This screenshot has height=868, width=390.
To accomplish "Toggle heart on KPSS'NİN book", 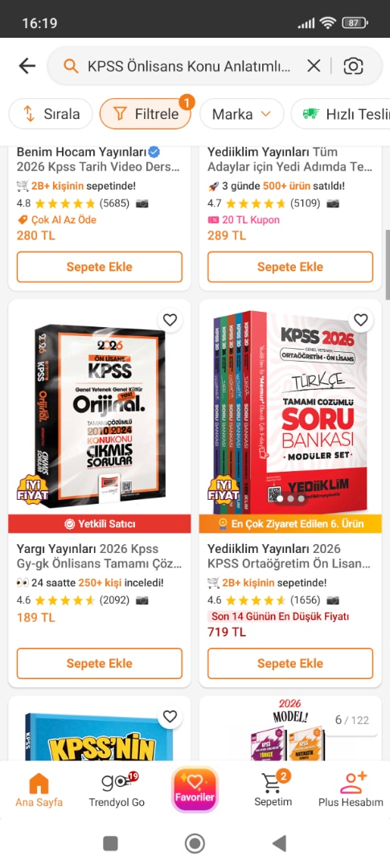I will pyautogui.click(x=170, y=716).
